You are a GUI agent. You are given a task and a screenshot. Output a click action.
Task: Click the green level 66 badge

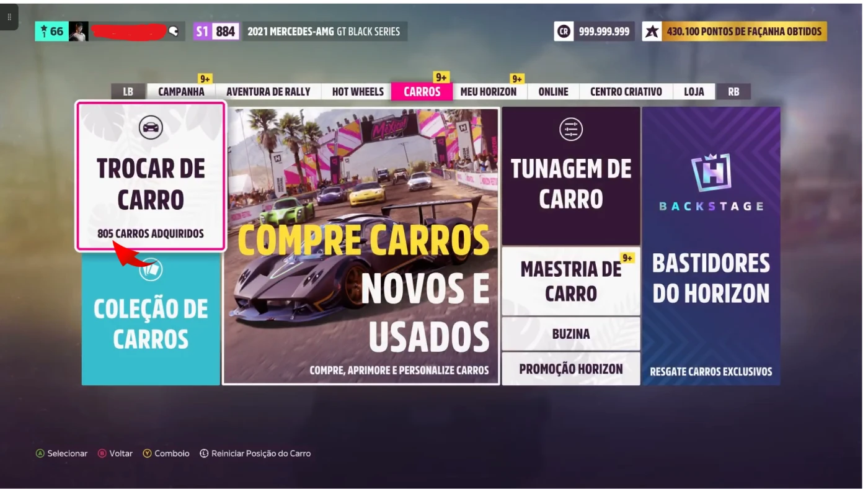51,32
